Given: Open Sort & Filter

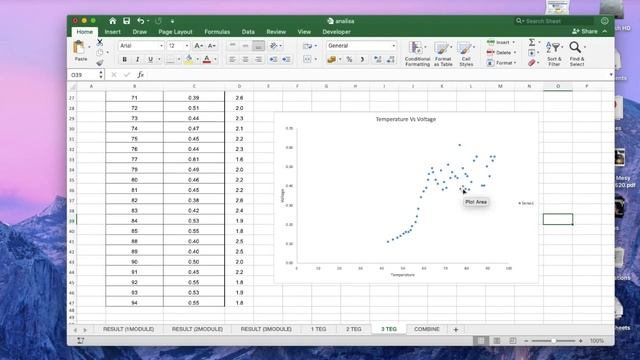Looking at the screenshot, I should (554, 53).
